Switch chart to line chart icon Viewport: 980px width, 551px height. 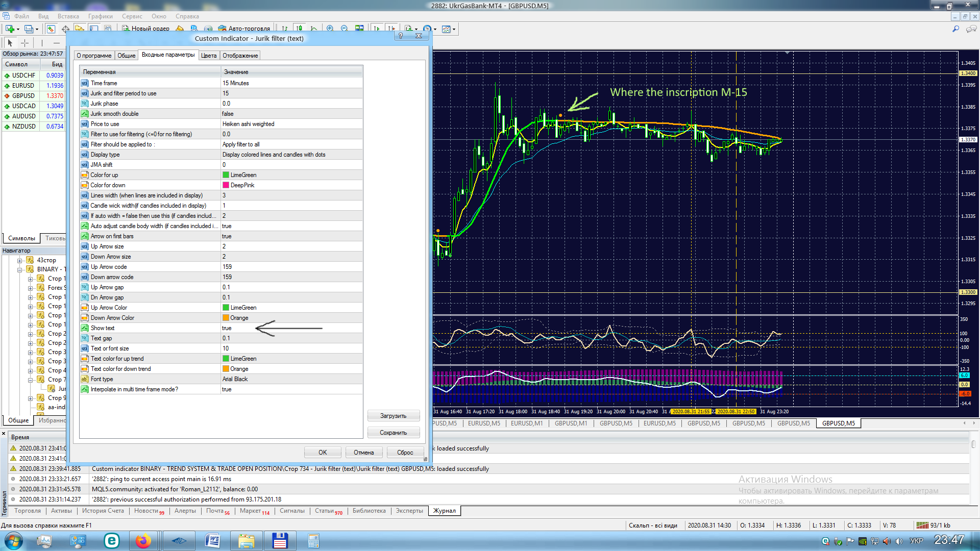[x=314, y=29]
